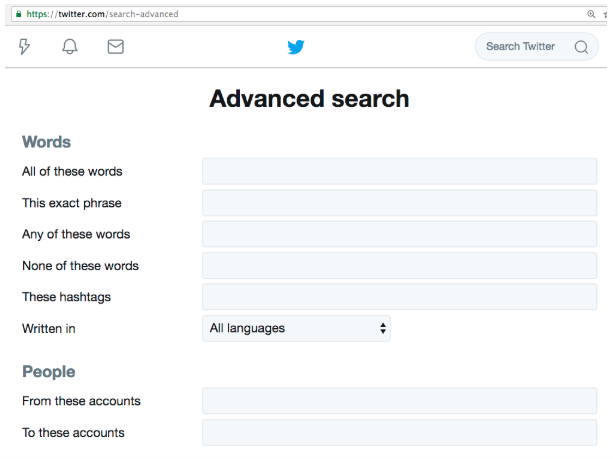Click the This exact phrase field
Viewport: 613px width, 459px height.
400,203
